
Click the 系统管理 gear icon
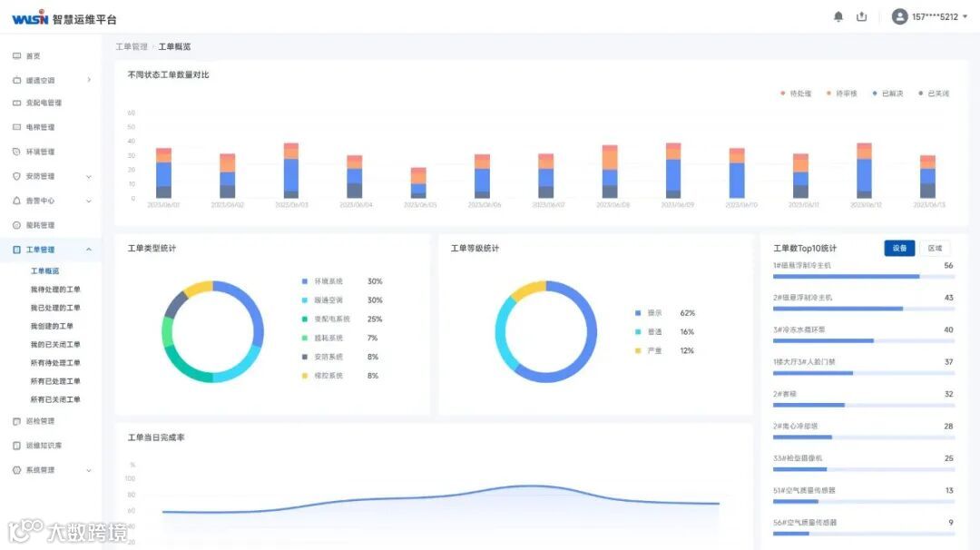click(17, 470)
